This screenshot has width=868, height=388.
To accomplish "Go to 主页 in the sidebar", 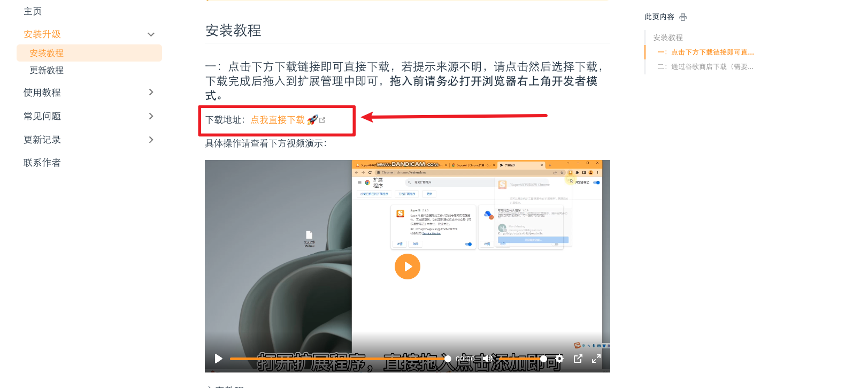I will (33, 11).
